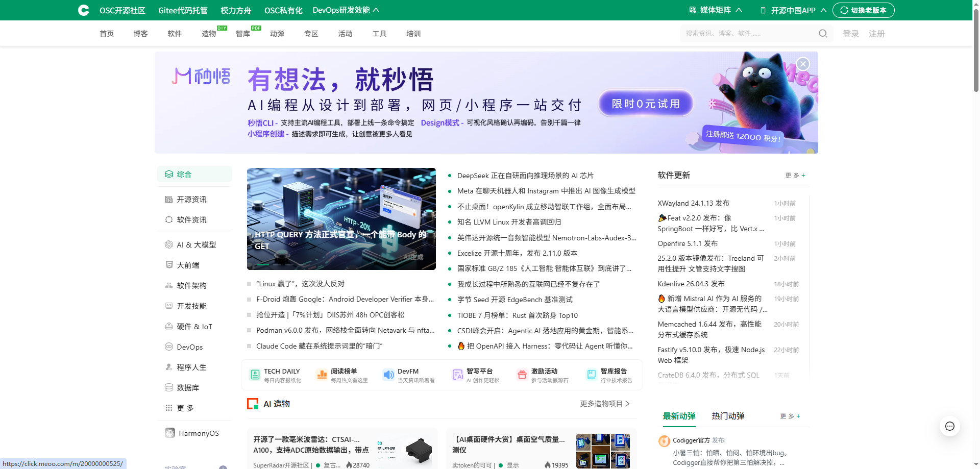The image size is (980, 469).
Task: Open 更多造物项目 link
Action: tap(605, 404)
